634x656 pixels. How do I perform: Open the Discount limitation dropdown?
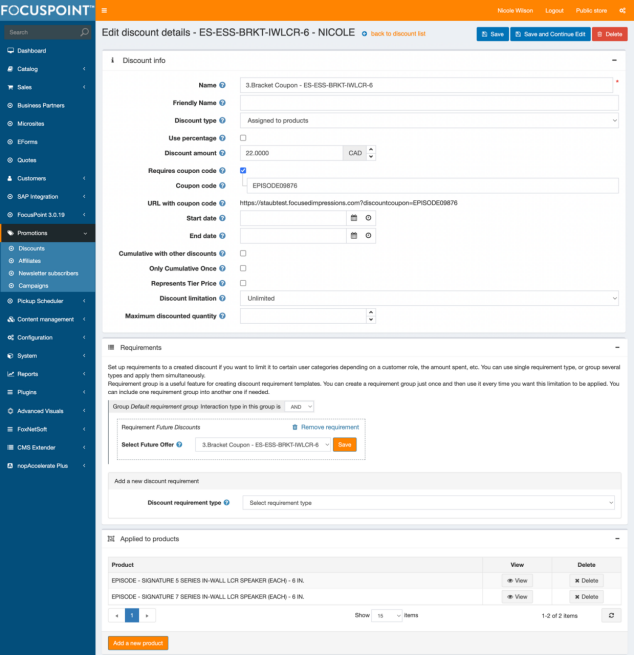[429, 298]
